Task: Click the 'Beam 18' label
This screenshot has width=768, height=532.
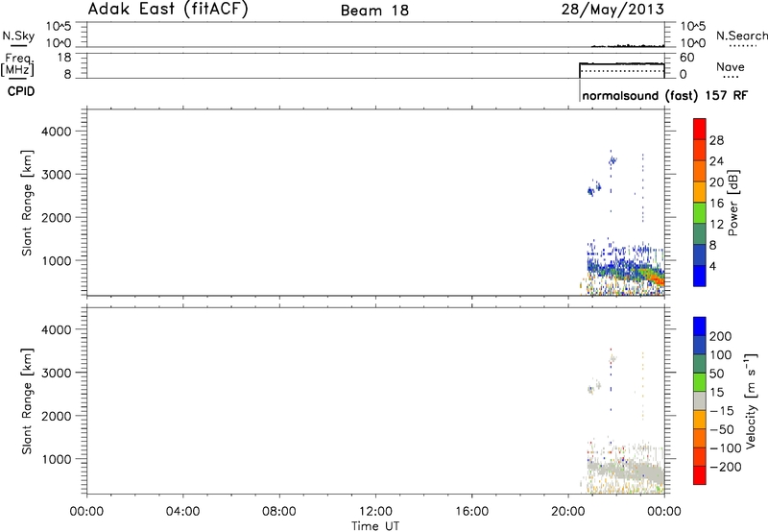Action: pos(374,11)
